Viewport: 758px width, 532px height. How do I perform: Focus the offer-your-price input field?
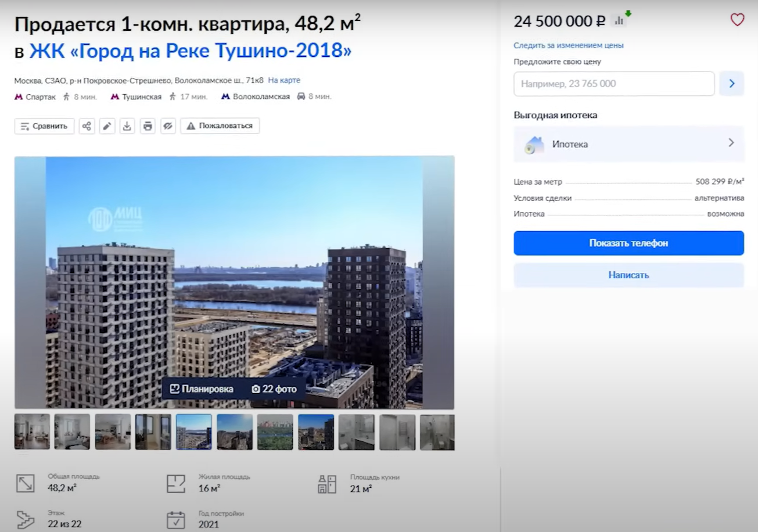(x=614, y=84)
